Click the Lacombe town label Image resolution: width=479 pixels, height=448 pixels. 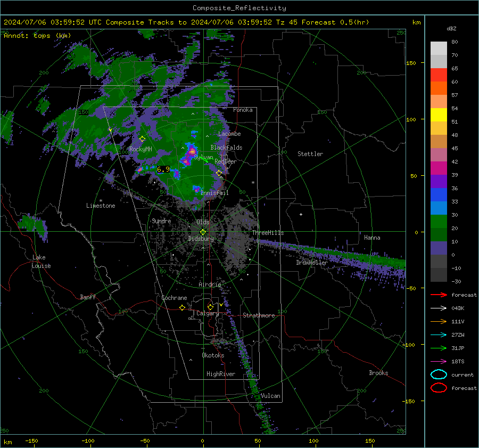click(x=229, y=134)
